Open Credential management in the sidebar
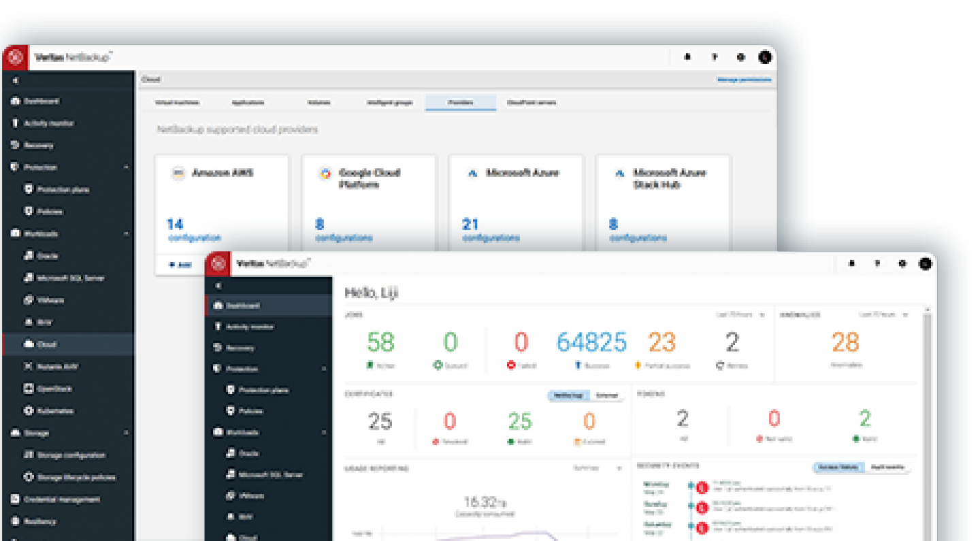Viewport: 980px width, 541px height. tap(61, 499)
